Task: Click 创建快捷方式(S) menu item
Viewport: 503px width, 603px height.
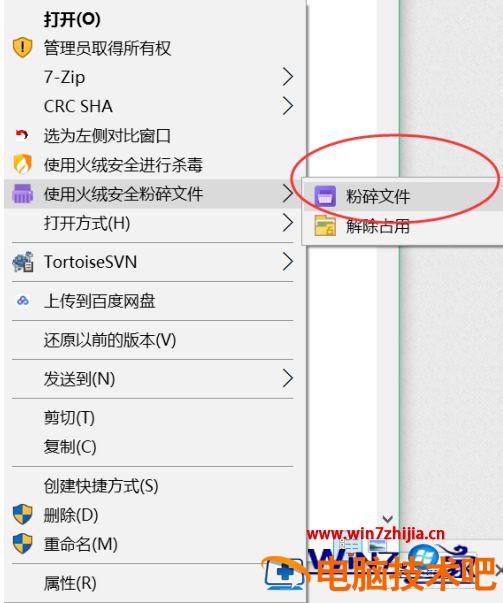Action: 101,486
